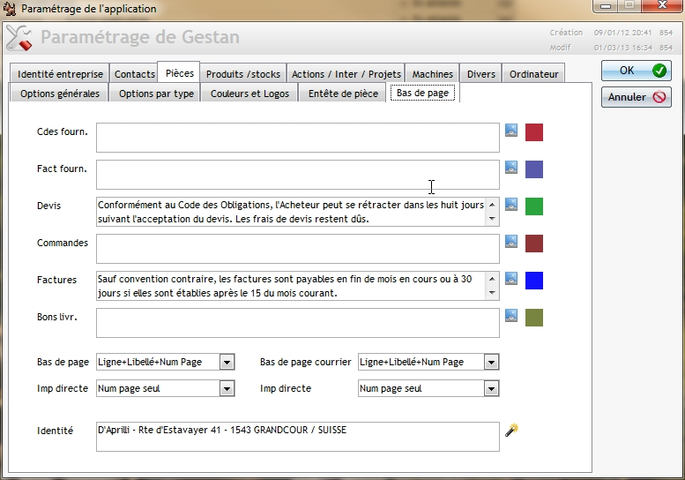Click the image icon next to Factures text
Image resolution: width=685 pixels, height=480 pixels.
coord(512,278)
